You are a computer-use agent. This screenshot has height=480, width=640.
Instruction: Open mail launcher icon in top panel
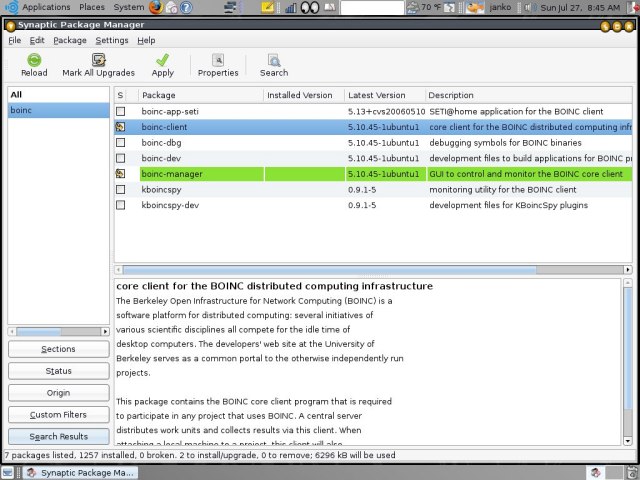(x=171, y=7)
